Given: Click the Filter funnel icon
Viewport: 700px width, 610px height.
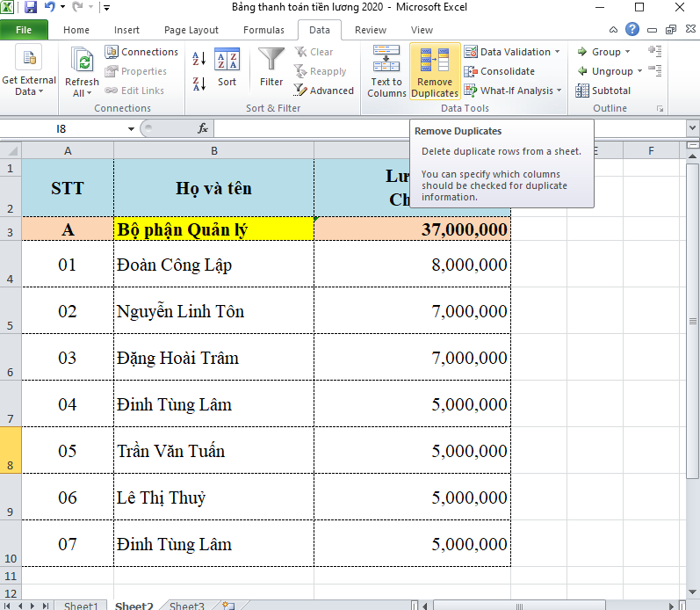Looking at the screenshot, I should (271, 67).
